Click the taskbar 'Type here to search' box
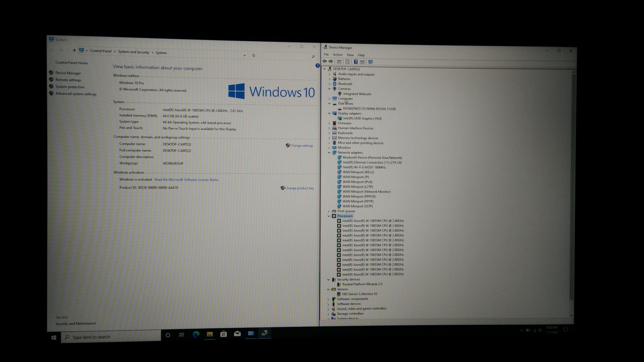Screen dimensions: 644x362 click(x=111, y=337)
